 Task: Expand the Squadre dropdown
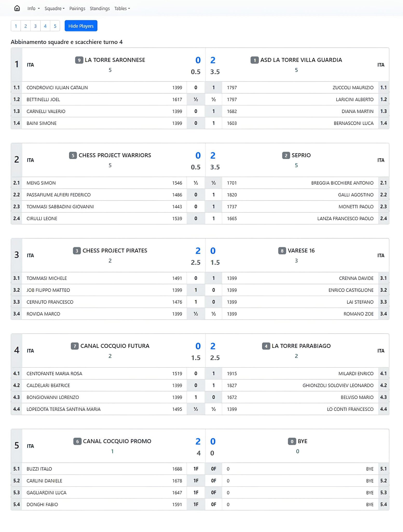point(54,8)
